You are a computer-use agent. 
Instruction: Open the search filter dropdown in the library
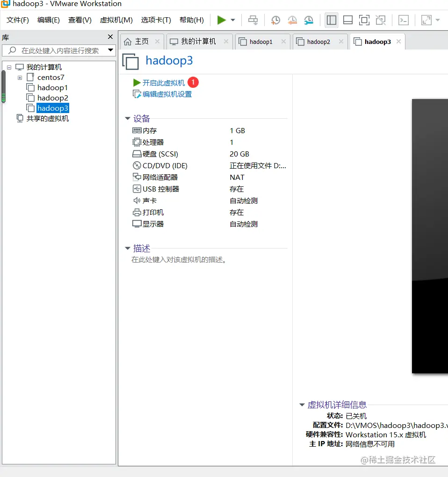pos(110,50)
